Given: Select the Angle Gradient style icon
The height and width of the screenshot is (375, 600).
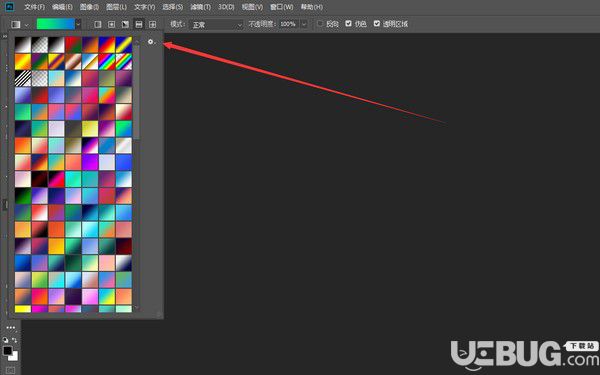Looking at the screenshot, I should [125, 24].
